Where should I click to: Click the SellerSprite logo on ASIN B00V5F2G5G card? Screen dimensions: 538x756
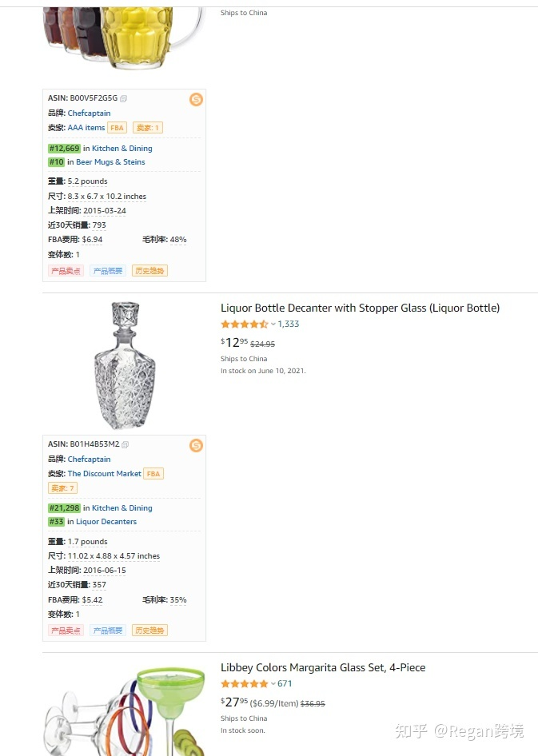pyautogui.click(x=196, y=99)
